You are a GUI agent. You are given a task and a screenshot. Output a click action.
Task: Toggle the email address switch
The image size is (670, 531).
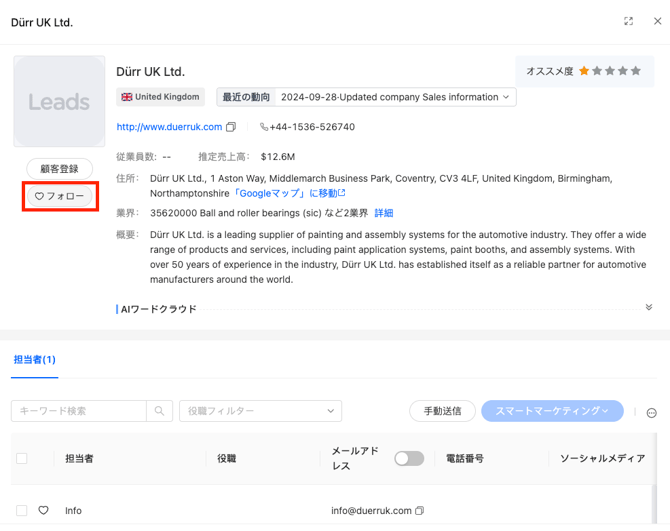click(x=408, y=458)
